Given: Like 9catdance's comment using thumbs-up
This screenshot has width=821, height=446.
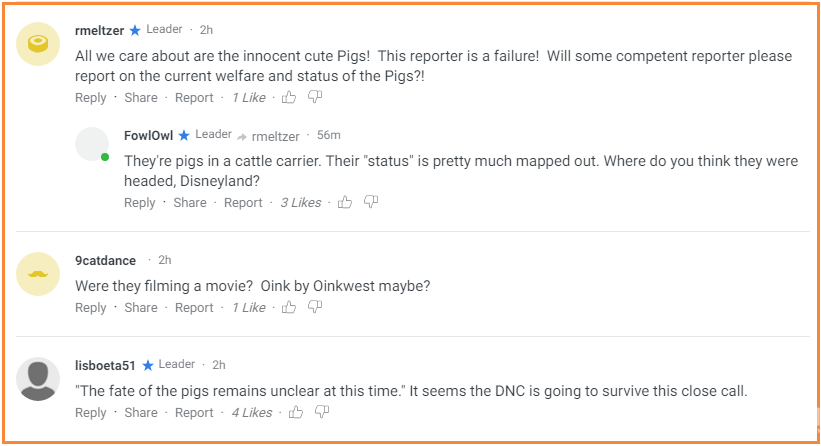Looking at the screenshot, I should (289, 307).
